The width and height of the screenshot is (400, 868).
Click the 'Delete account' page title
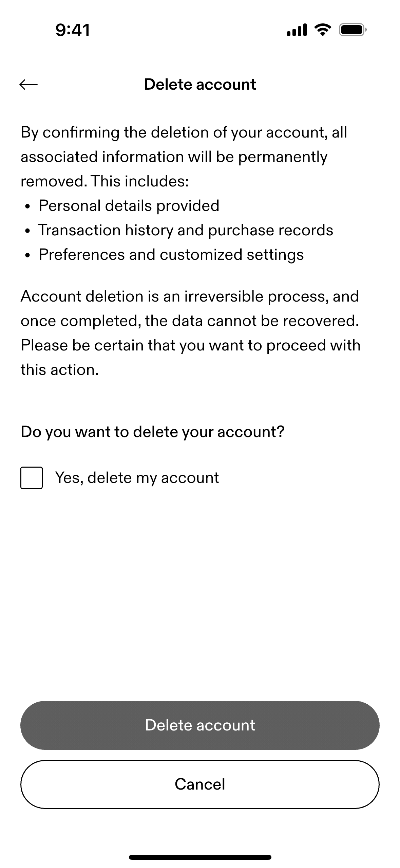[200, 85]
